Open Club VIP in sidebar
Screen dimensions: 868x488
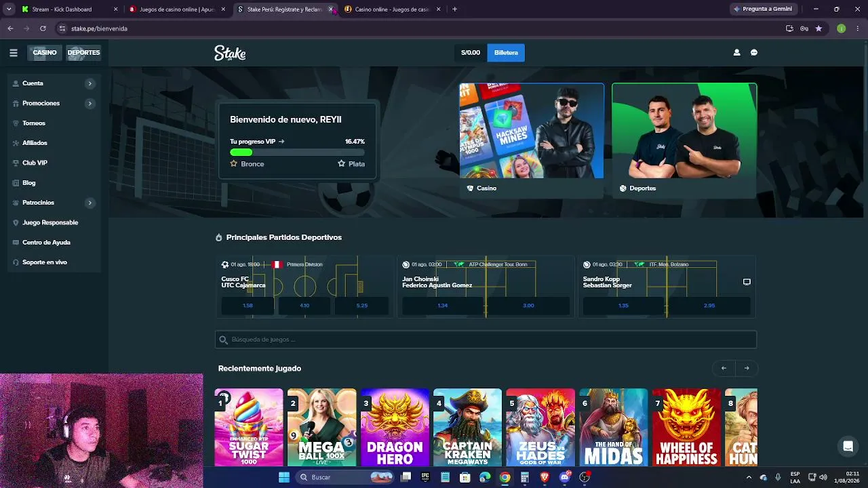tap(35, 163)
